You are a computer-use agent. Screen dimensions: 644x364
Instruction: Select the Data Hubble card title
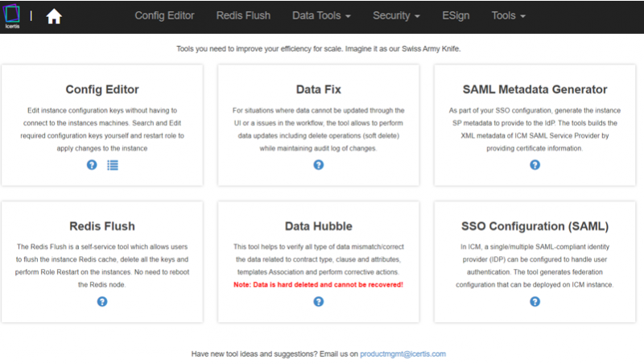click(318, 226)
